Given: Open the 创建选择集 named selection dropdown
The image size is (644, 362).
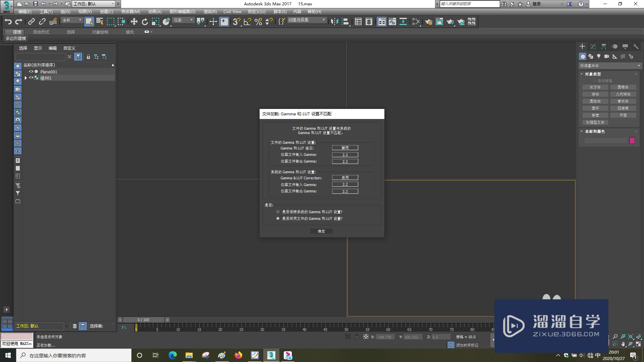Looking at the screenshot, I should click(307, 20).
